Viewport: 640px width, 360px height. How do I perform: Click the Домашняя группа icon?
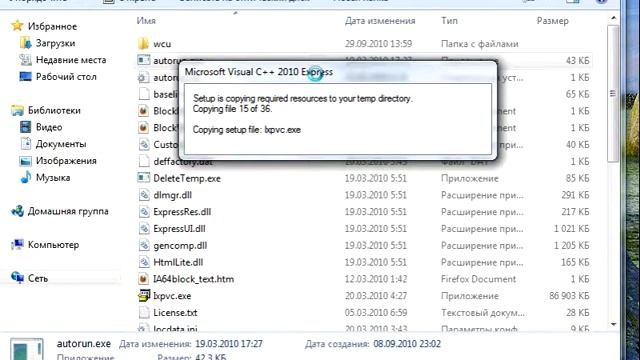click(x=17, y=211)
